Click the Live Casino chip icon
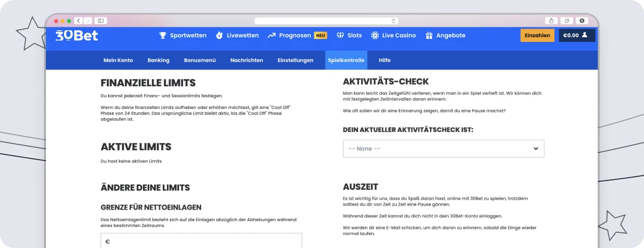 [374, 36]
